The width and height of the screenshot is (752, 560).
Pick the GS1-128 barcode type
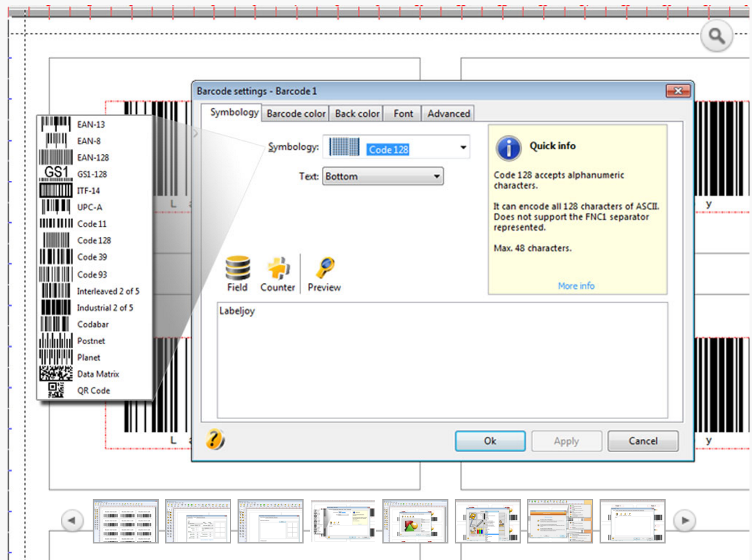92,174
